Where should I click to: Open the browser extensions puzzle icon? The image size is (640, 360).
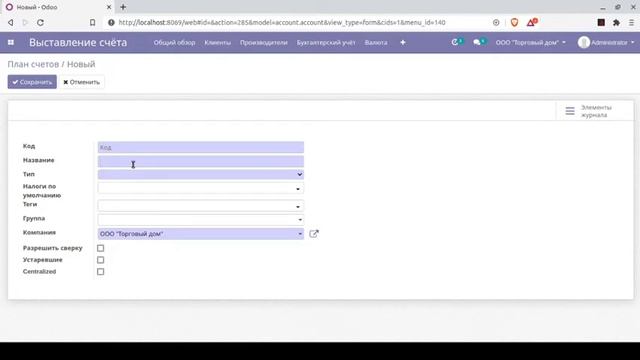pos(616,22)
